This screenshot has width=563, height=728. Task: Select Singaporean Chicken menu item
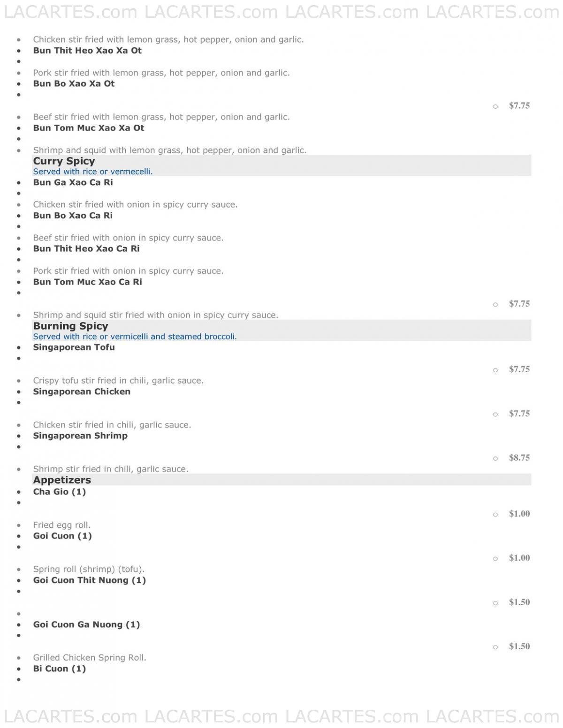82,392
